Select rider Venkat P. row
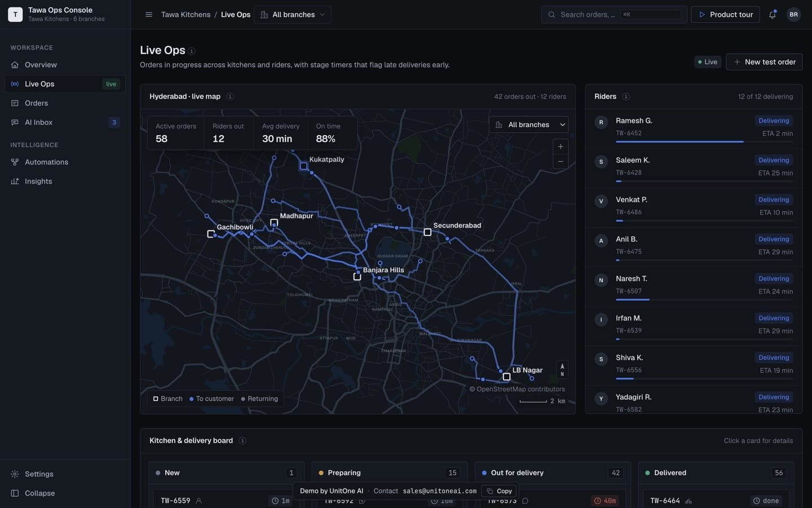 [x=694, y=208]
